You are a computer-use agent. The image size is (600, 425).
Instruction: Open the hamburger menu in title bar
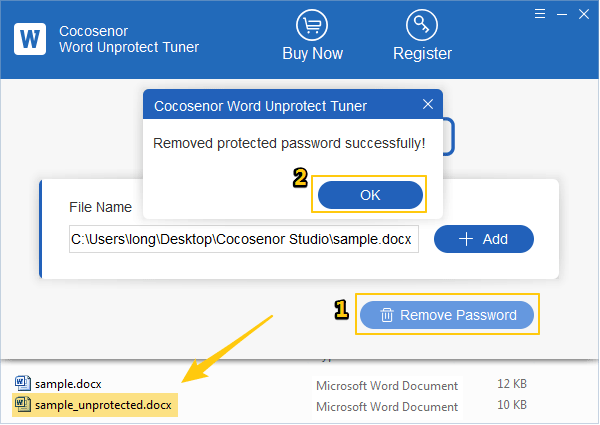point(540,14)
